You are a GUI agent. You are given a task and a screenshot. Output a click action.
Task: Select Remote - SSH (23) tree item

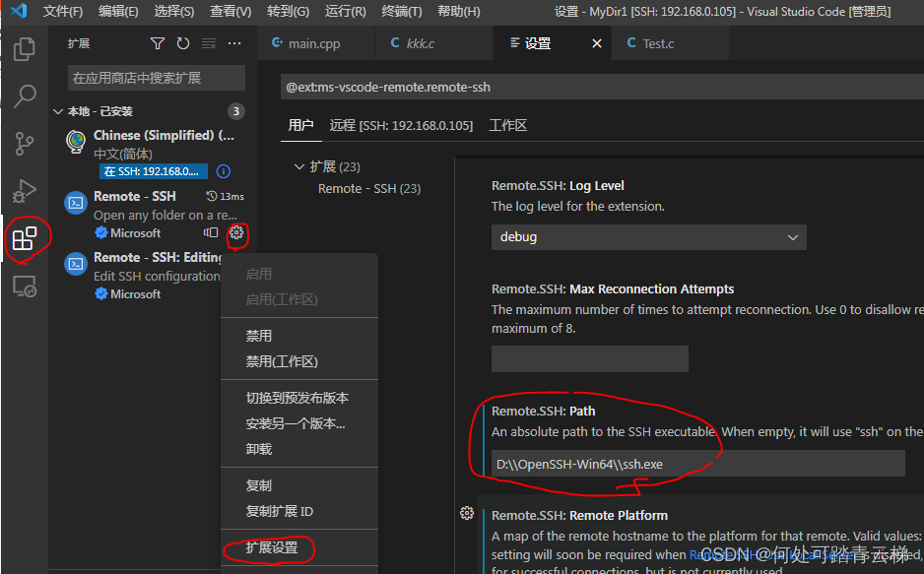click(x=368, y=188)
